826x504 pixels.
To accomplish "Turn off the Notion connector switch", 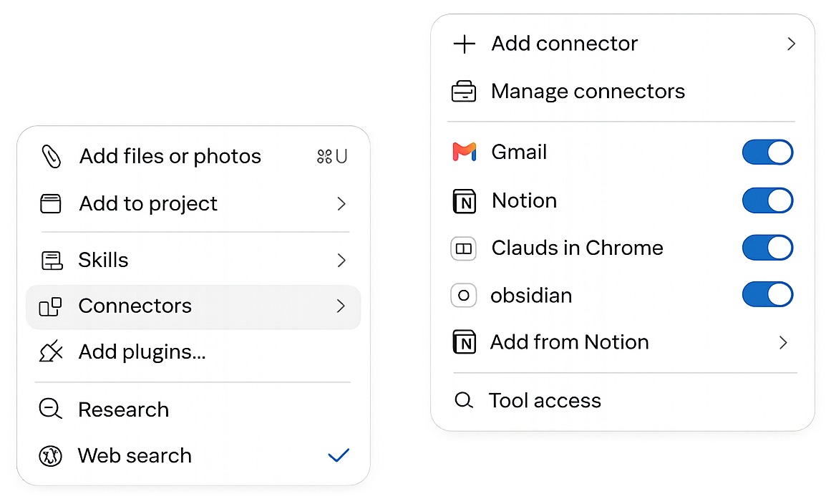I will click(x=767, y=200).
